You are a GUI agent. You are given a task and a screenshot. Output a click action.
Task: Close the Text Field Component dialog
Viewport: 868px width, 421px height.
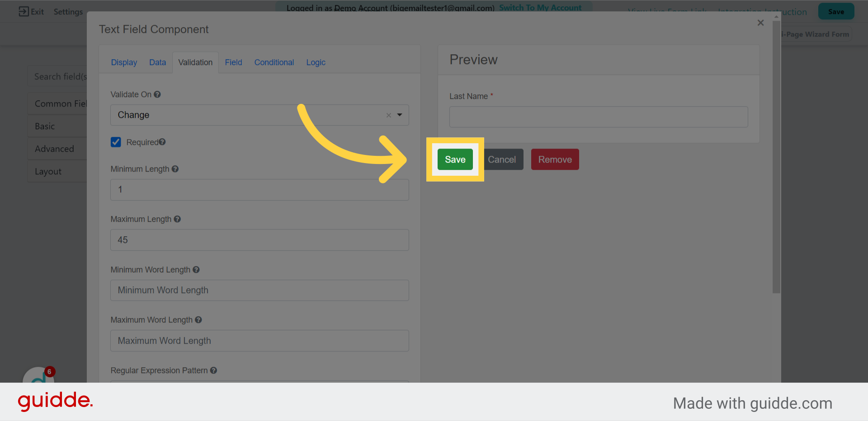point(760,23)
